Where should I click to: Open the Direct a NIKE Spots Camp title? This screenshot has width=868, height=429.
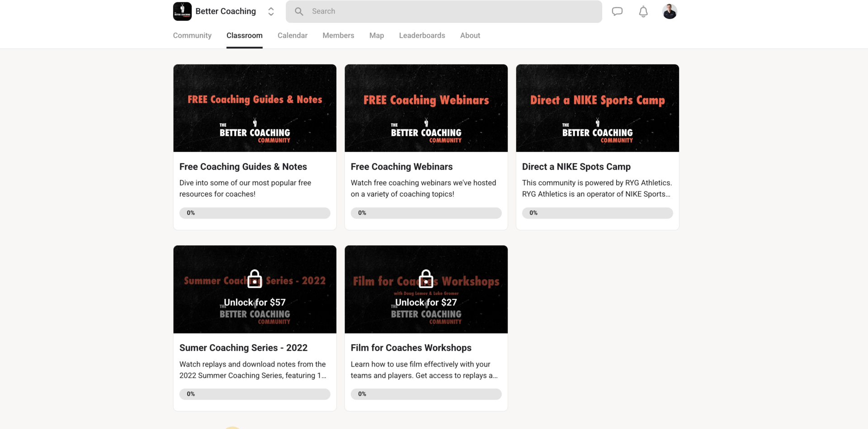576,167
